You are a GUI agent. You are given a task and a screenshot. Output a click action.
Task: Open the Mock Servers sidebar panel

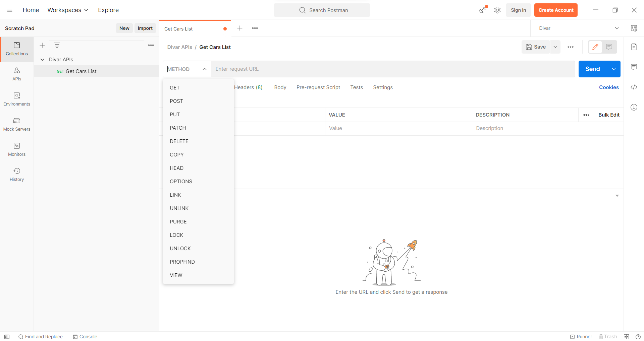[17, 125]
